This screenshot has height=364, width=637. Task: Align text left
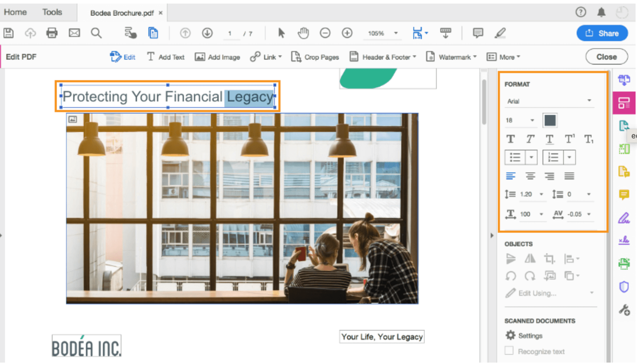click(x=511, y=176)
